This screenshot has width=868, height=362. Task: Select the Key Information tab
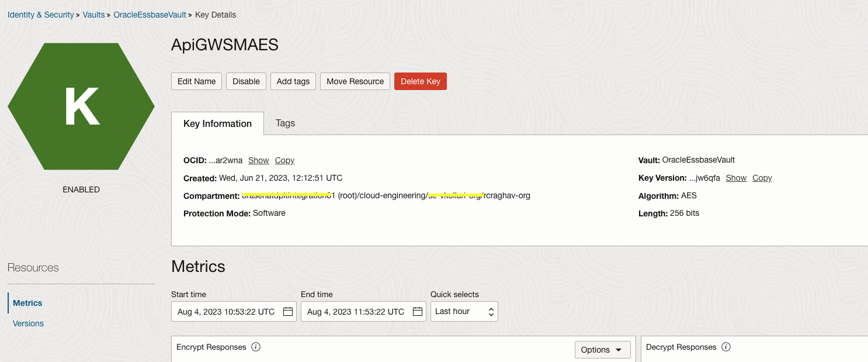[x=217, y=123]
